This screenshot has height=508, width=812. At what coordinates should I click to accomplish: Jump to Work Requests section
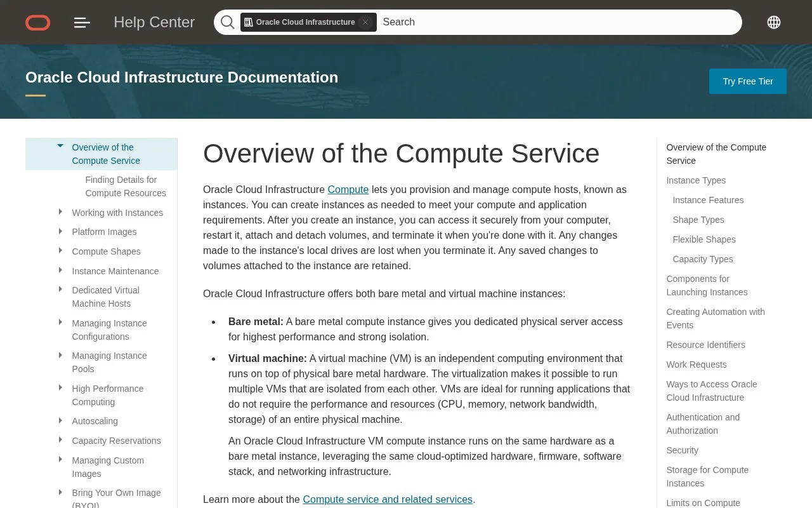click(x=697, y=364)
